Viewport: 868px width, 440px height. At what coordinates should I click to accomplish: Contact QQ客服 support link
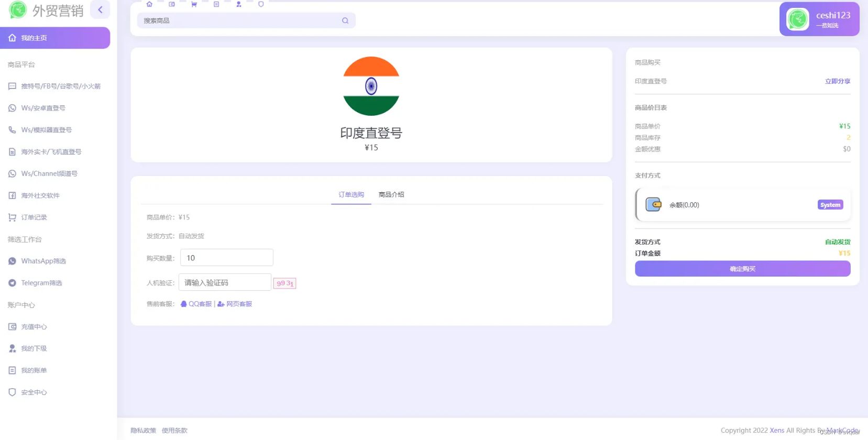196,304
